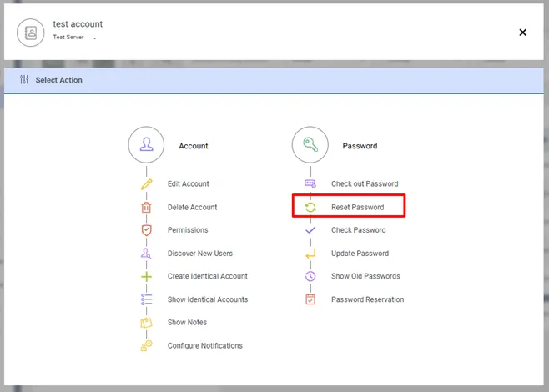Choose Create Identical Account
This screenshot has height=392, width=549.
pyautogui.click(x=208, y=276)
